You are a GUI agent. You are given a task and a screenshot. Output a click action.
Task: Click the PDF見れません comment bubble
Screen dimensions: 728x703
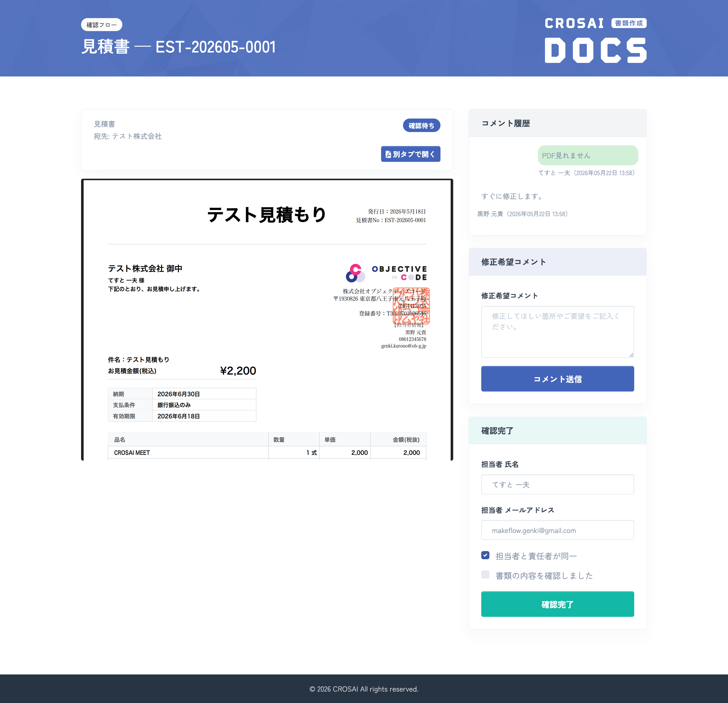[588, 155]
